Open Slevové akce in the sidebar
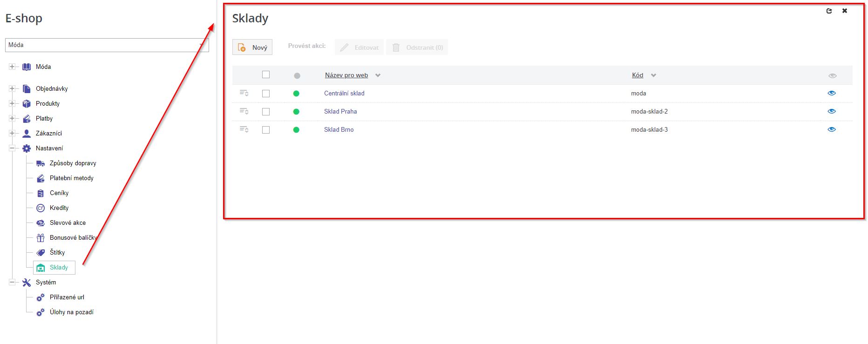Viewport: 868px width, 344px height. click(x=68, y=223)
